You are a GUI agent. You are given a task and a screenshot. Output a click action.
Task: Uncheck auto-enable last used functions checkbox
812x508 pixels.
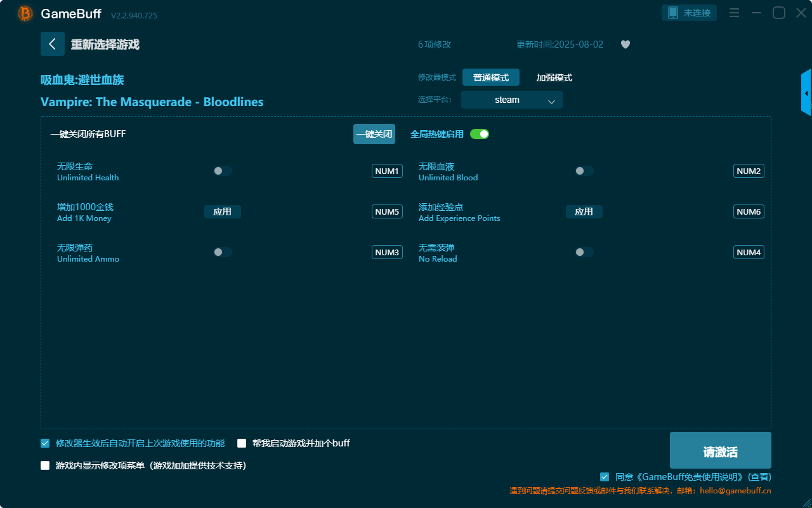pyautogui.click(x=45, y=443)
